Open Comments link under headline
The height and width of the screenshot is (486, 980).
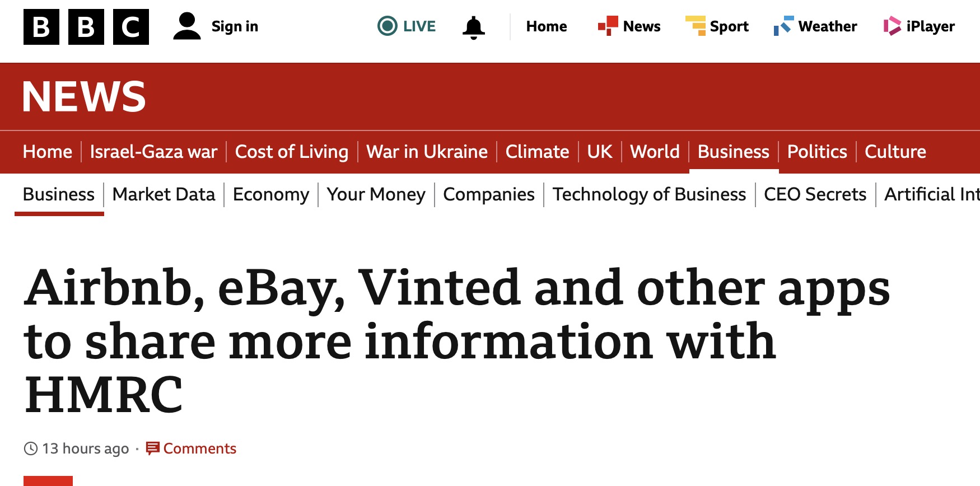(199, 448)
